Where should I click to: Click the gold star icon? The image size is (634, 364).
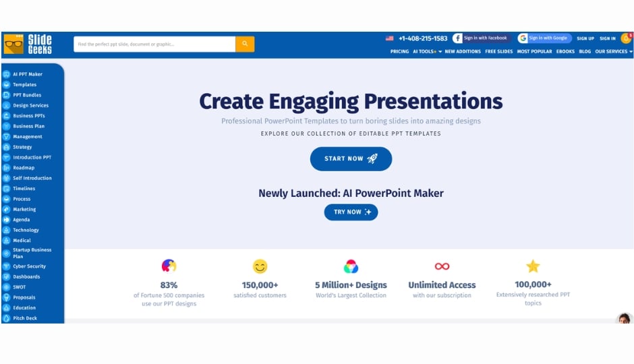click(x=533, y=266)
